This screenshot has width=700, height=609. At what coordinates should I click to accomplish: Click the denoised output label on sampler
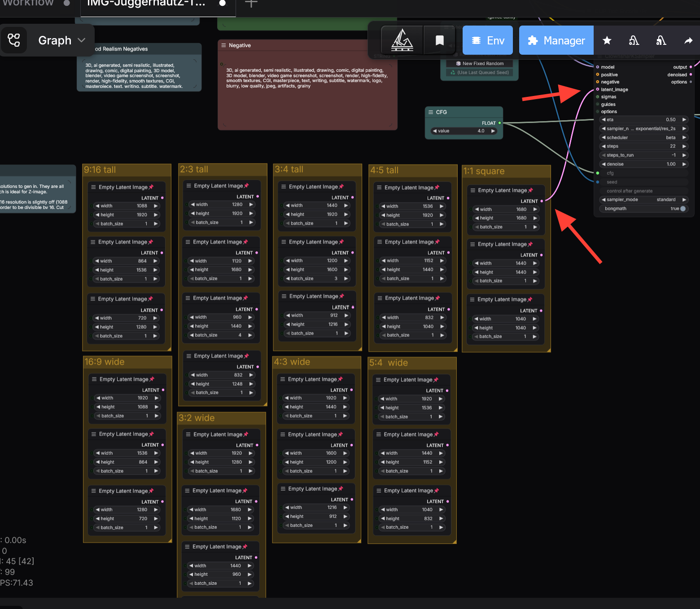pos(677,75)
